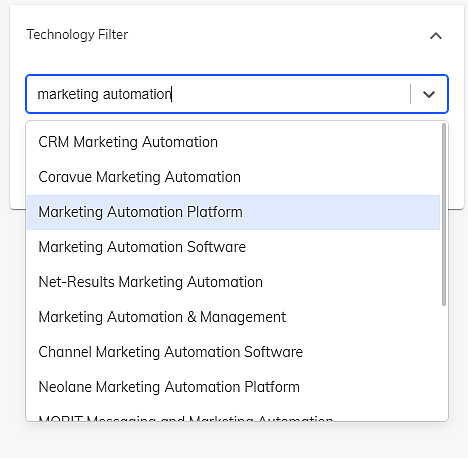Click the Technology Filter heading
Screen dimensions: 468x458
pyautogui.click(x=77, y=35)
